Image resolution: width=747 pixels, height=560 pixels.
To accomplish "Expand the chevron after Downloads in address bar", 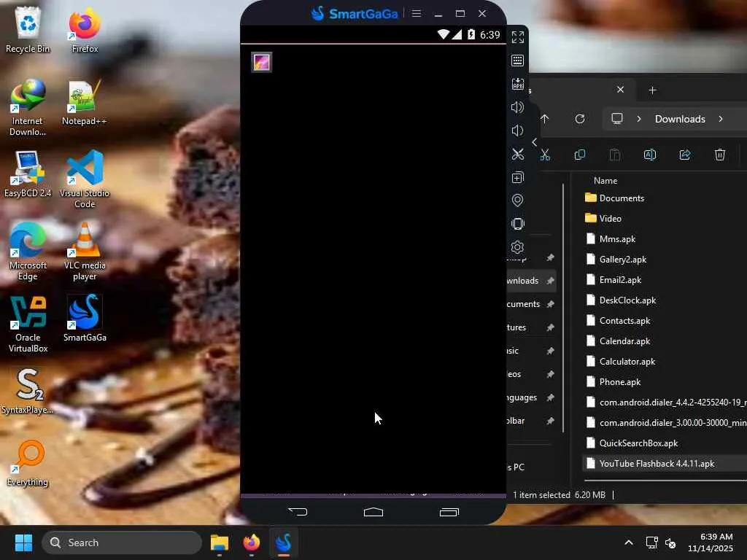I will 721,119.
